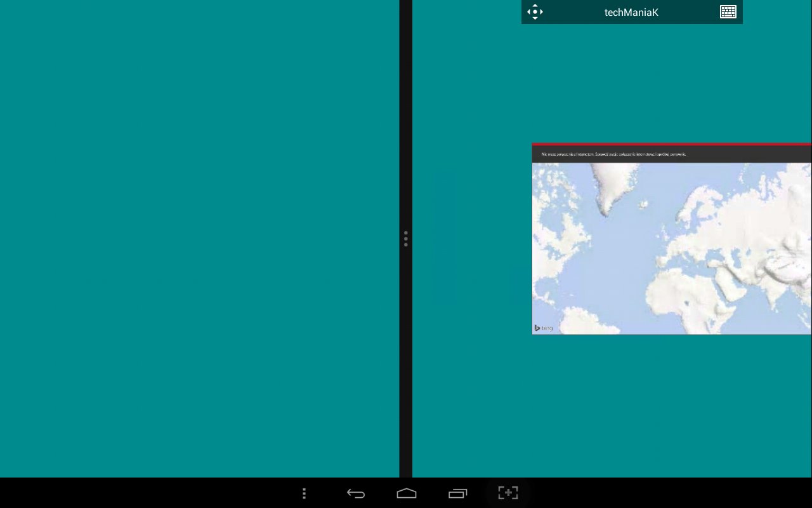812x508 pixels.
Task: Click the Bing logo on the map
Action: (544, 328)
